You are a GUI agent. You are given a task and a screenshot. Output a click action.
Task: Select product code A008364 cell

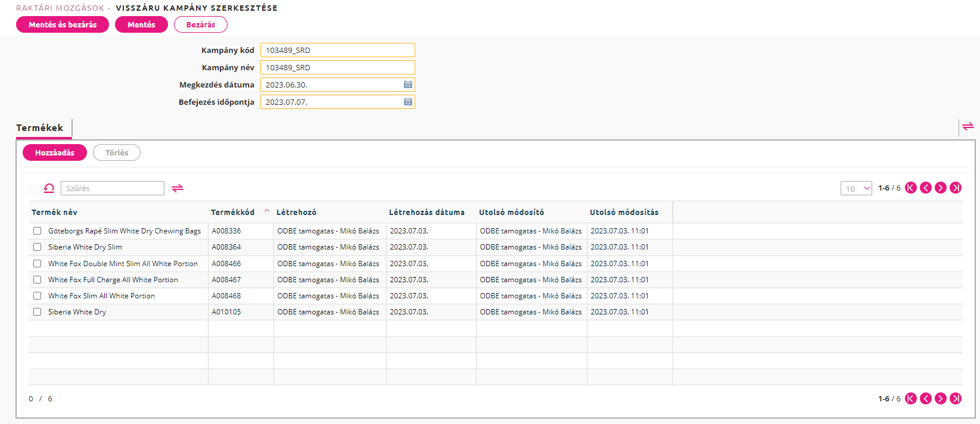tap(226, 247)
